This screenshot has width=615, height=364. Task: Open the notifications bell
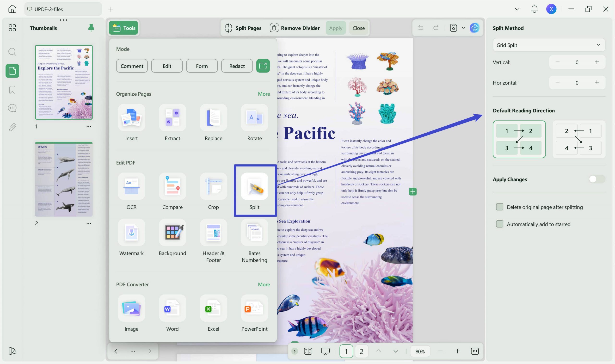[534, 9]
